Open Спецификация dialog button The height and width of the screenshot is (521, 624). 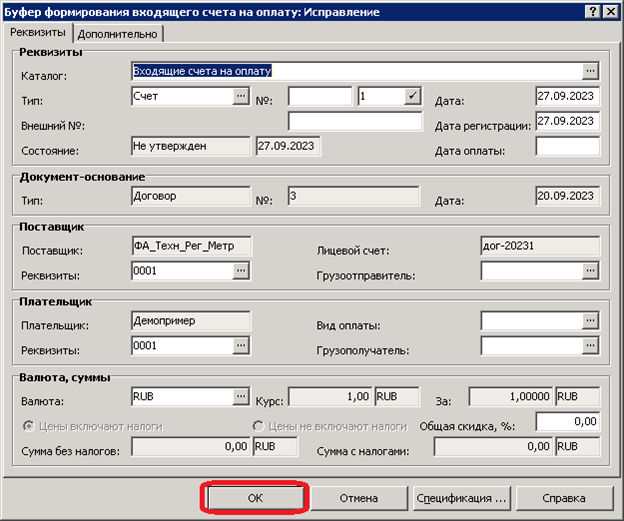click(461, 497)
